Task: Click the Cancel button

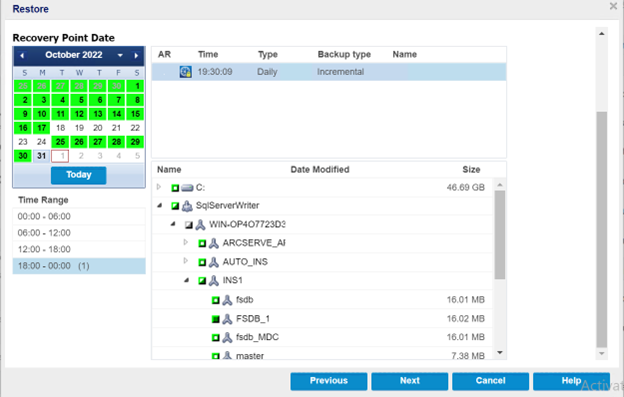Action: (490, 381)
